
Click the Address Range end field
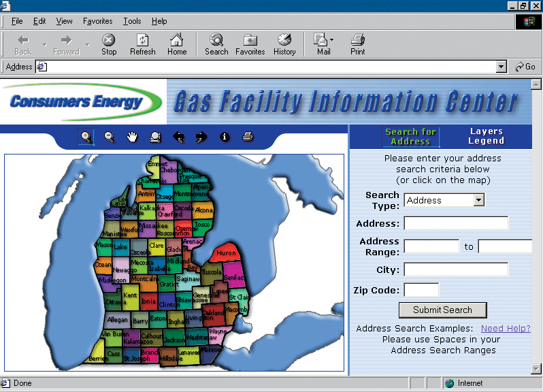click(505, 246)
